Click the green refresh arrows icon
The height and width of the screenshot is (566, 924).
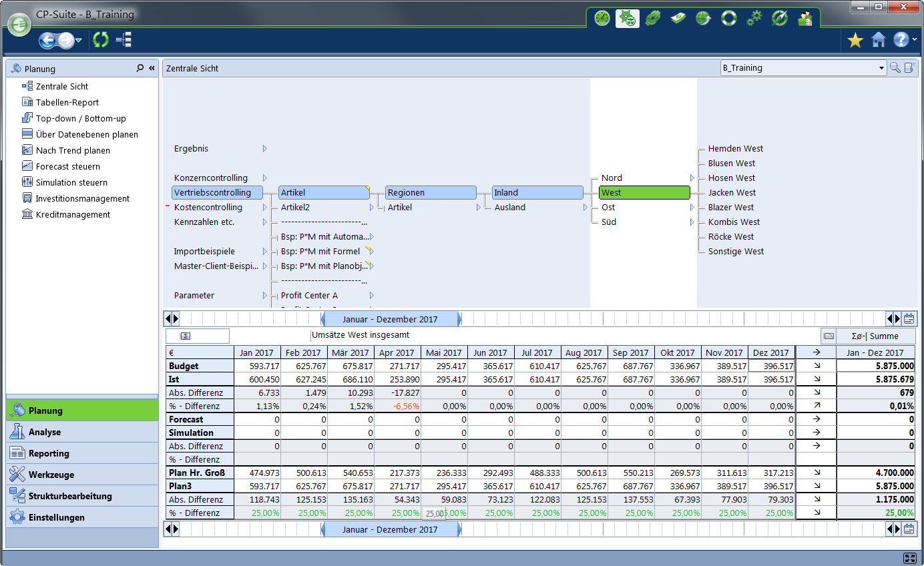click(101, 40)
